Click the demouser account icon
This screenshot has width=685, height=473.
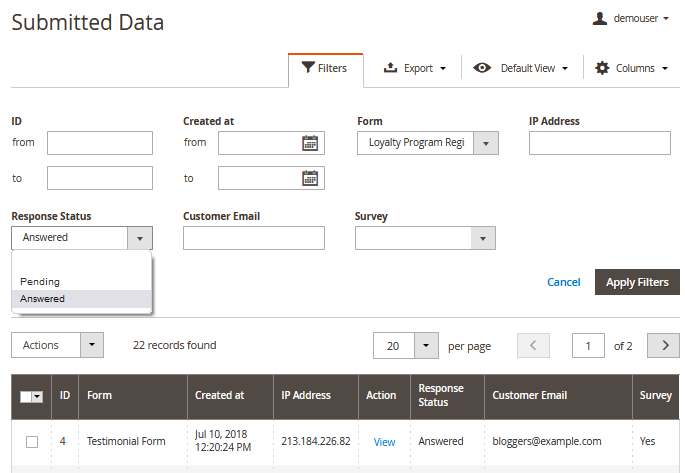[x=600, y=19]
